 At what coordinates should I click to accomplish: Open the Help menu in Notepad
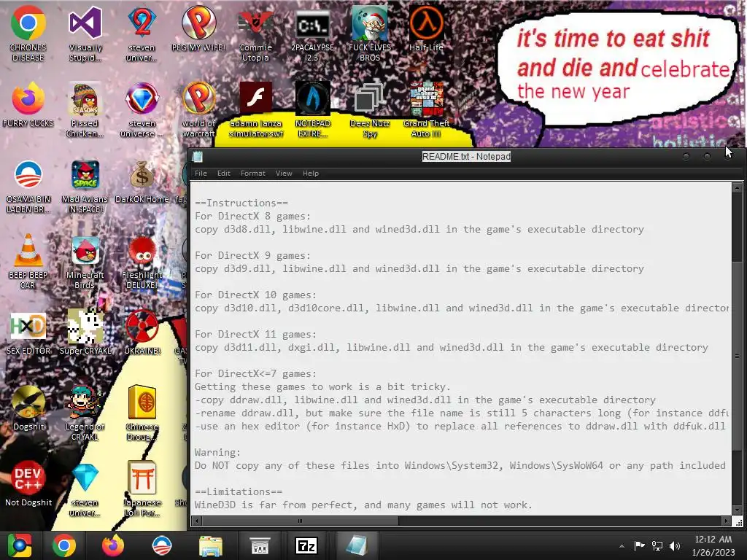pyautogui.click(x=311, y=174)
